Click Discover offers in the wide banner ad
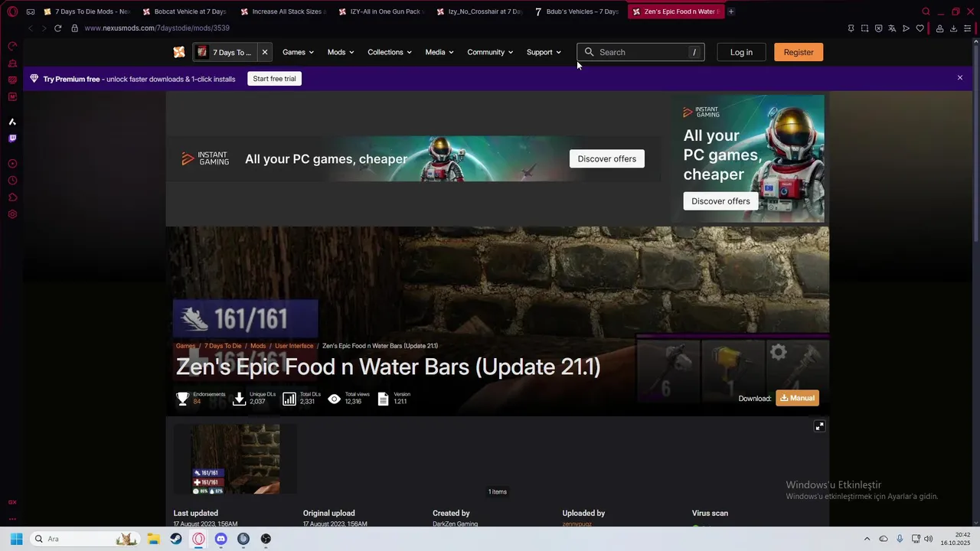Image resolution: width=980 pixels, height=551 pixels. click(x=606, y=158)
